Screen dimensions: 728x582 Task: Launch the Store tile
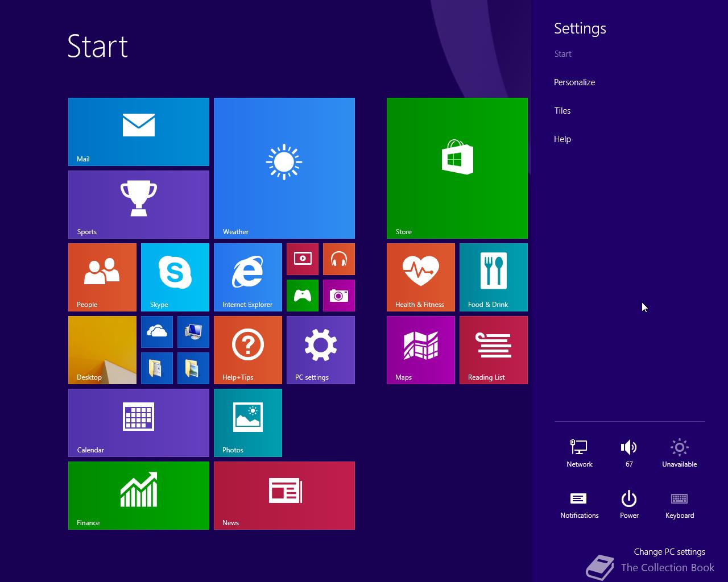[x=457, y=168]
